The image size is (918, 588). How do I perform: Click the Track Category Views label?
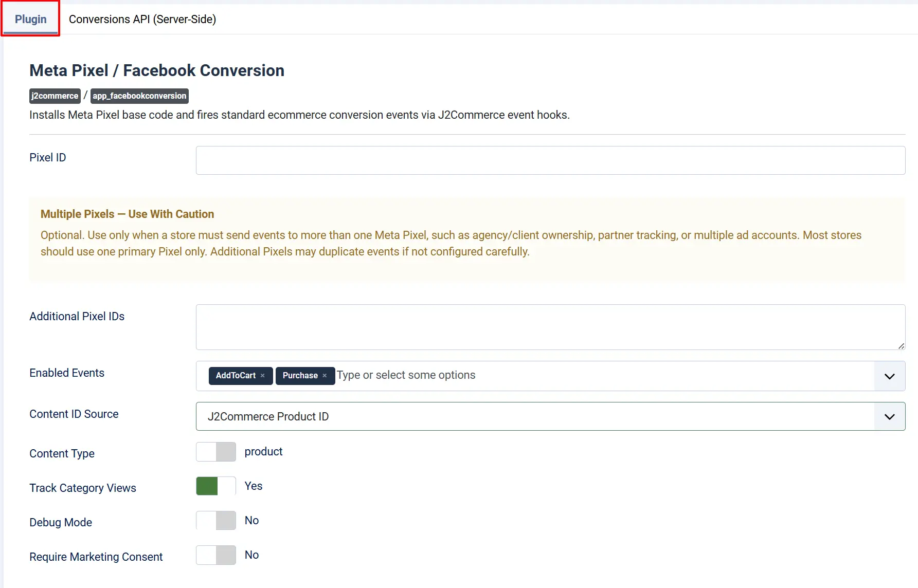pyautogui.click(x=83, y=488)
